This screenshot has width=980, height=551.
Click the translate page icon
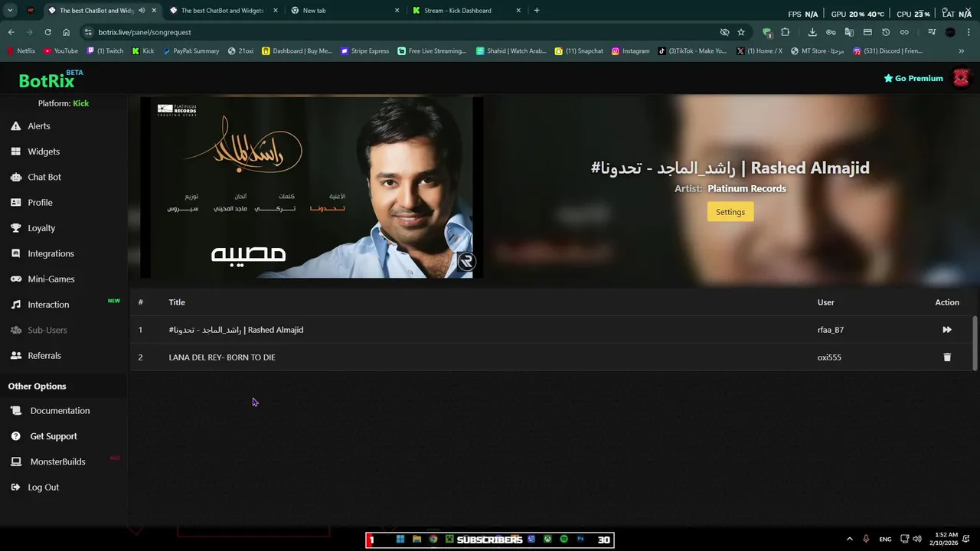click(x=849, y=32)
